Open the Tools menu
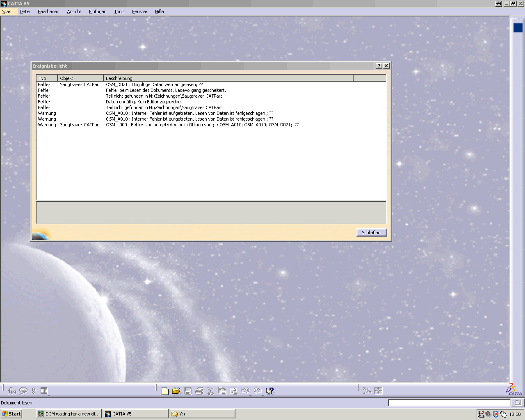The width and height of the screenshot is (525, 420). pyautogui.click(x=119, y=11)
